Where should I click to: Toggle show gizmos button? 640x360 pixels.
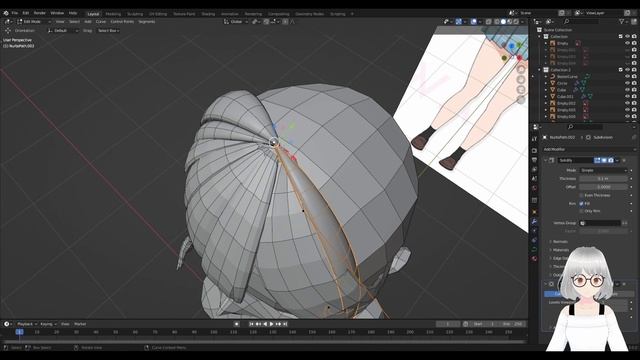459,22
